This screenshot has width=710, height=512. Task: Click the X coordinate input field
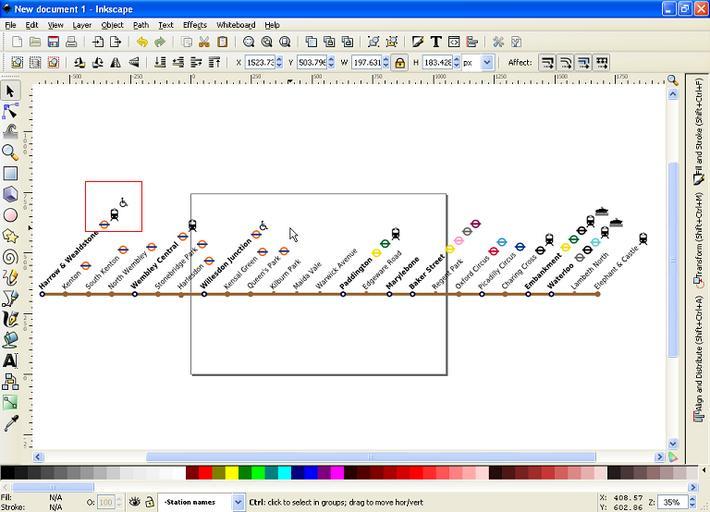coord(260,62)
